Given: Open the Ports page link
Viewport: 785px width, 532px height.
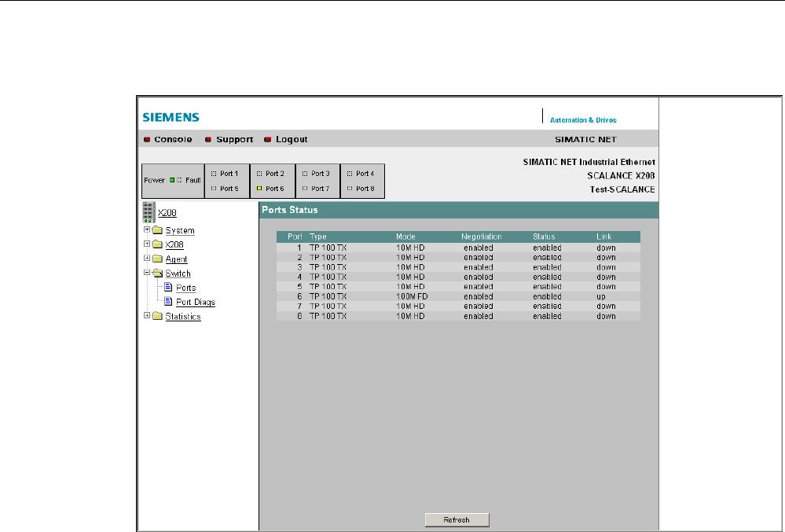Looking at the screenshot, I should coord(185,288).
